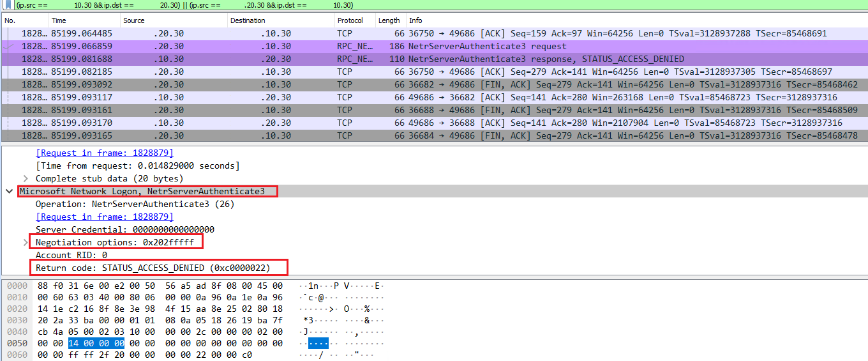Screen dimensions: 868x361
Task: Click the highlighted hex bytes 14 00 00 00
Action: (96, 343)
